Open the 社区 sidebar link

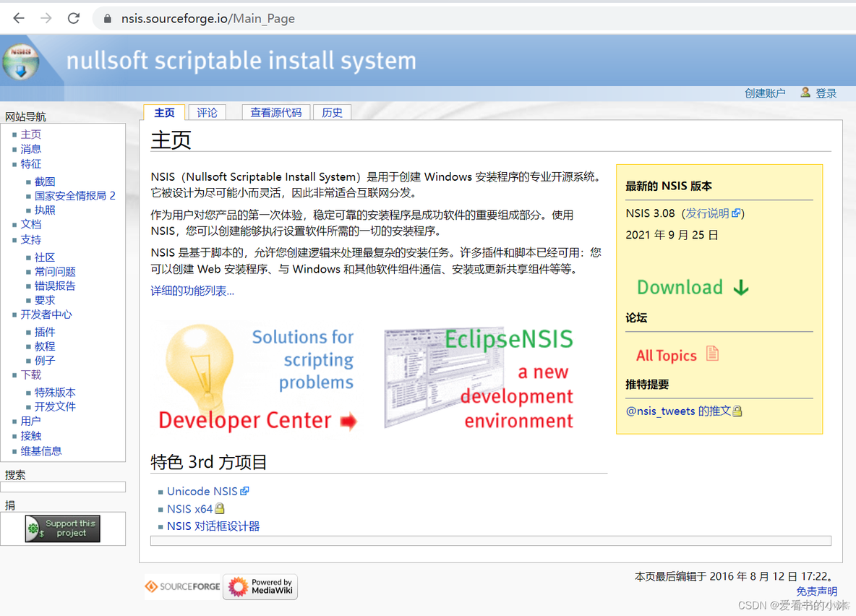tap(45, 257)
